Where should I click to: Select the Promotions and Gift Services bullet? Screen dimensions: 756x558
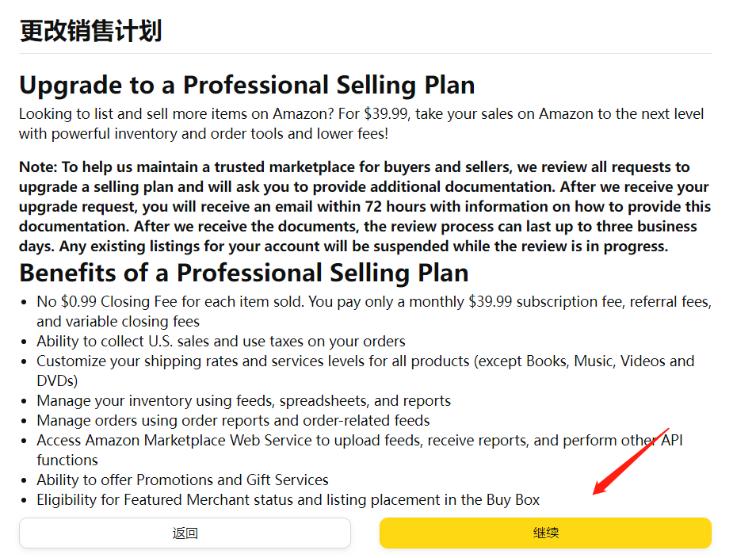coord(182,480)
